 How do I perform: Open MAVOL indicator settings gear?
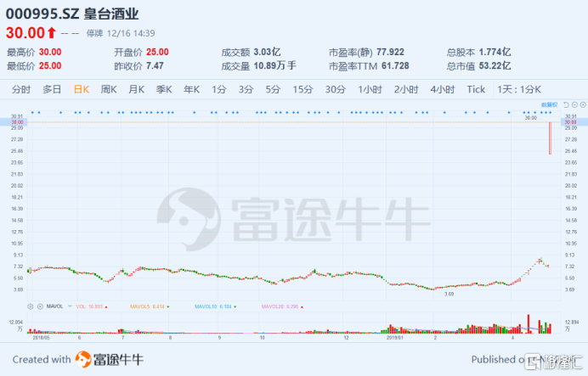[x=31, y=306]
